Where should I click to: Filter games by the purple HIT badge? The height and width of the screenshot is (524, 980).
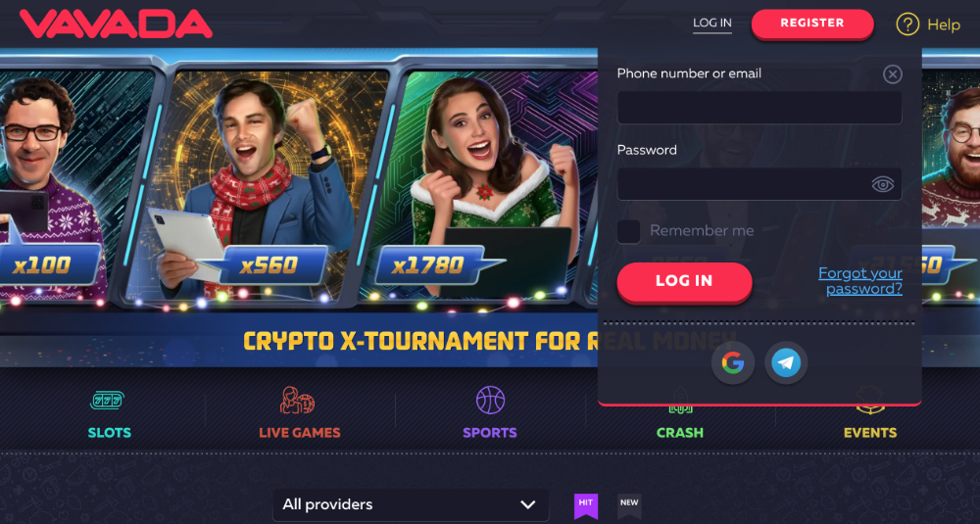tap(586, 506)
